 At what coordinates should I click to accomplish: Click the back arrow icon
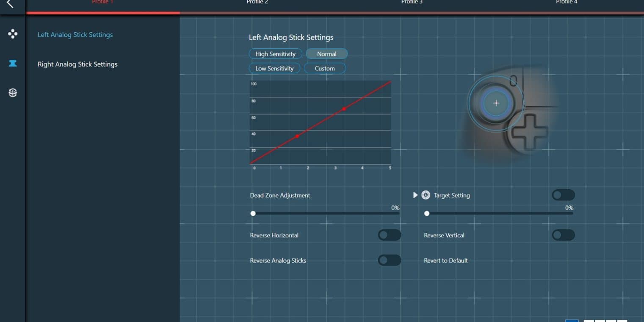pyautogui.click(x=10, y=4)
